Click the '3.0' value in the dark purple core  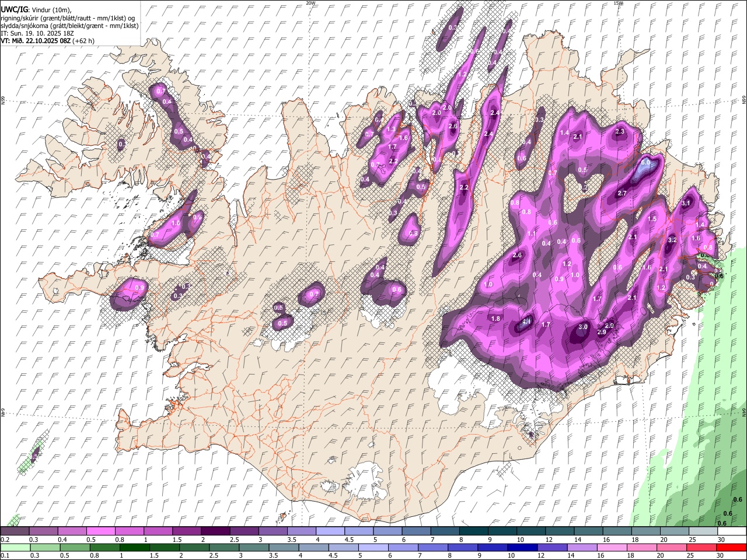pos(583,327)
